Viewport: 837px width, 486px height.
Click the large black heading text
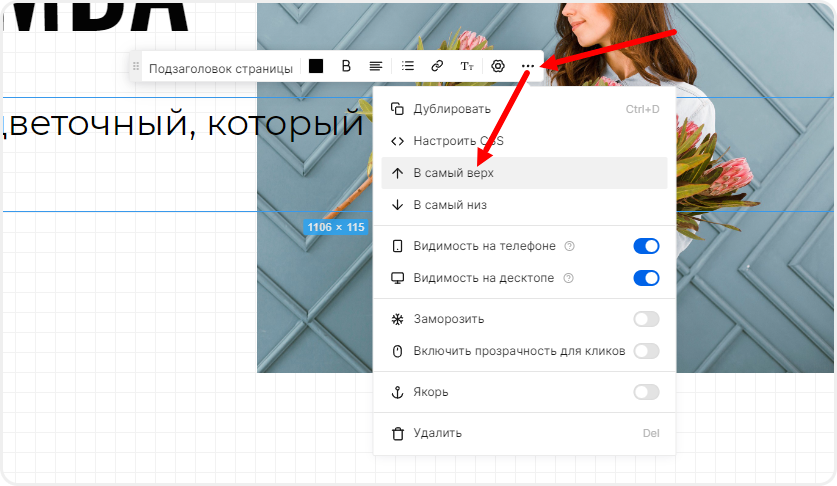[96, 16]
